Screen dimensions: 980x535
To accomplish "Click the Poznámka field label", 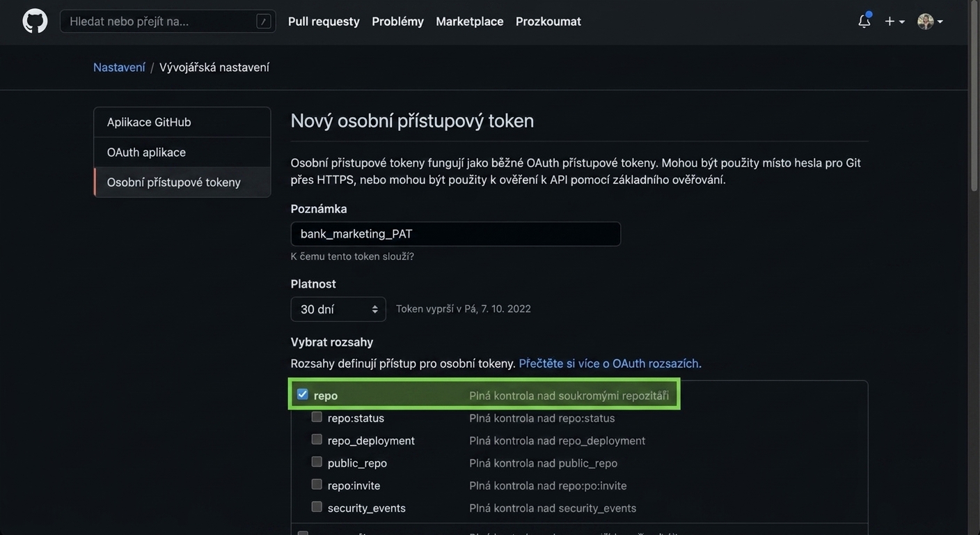I will click(x=319, y=209).
